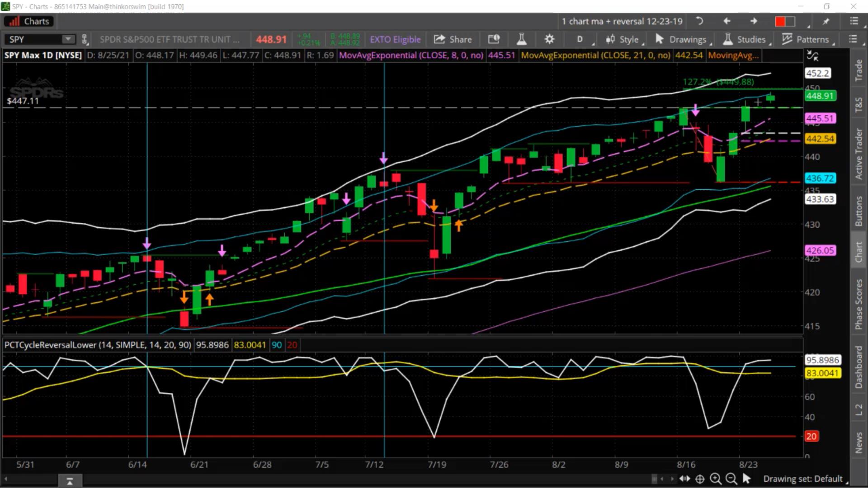Image resolution: width=868 pixels, height=488 pixels.
Task: Click the red 20 level bubble
Action: point(811,436)
